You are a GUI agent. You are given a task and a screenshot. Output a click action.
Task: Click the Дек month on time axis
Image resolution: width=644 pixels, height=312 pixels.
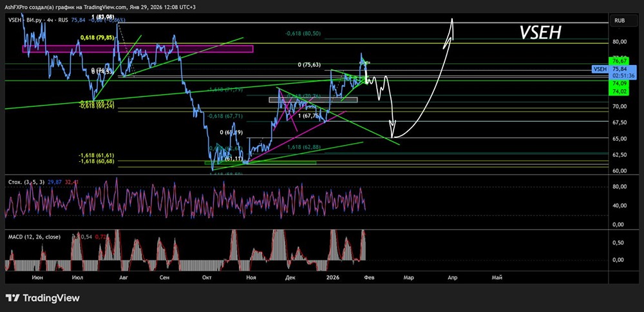click(x=290, y=277)
